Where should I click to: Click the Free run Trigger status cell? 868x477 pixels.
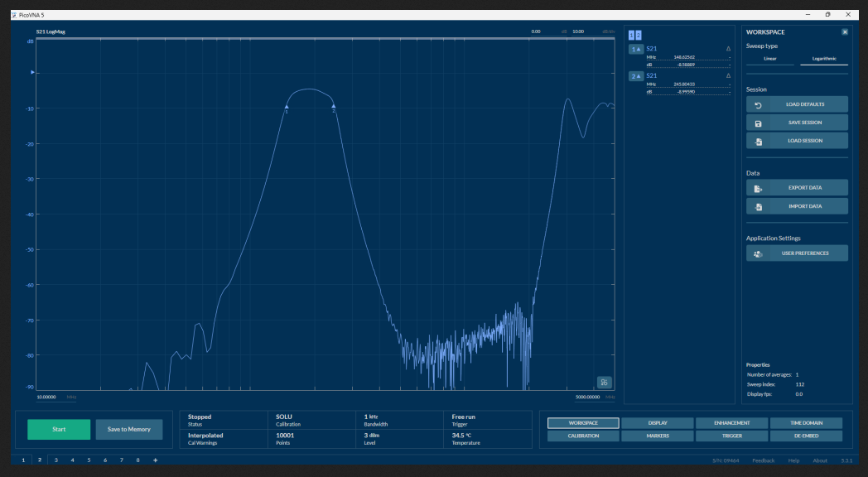point(488,421)
